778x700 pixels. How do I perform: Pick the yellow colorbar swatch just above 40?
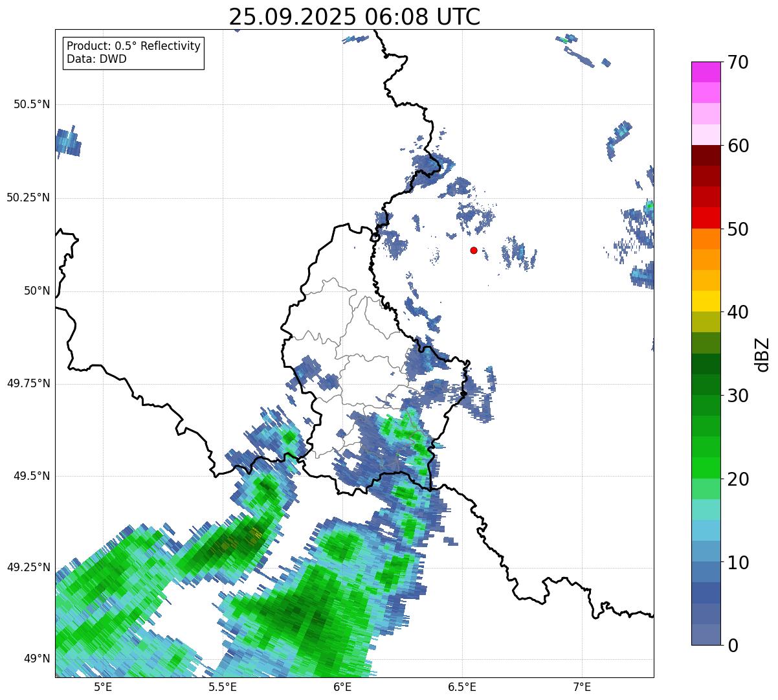tap(706, 301)
